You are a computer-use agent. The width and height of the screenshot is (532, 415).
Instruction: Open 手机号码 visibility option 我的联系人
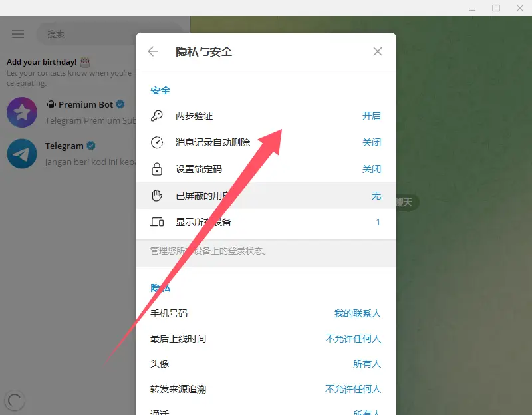[357, 313]
